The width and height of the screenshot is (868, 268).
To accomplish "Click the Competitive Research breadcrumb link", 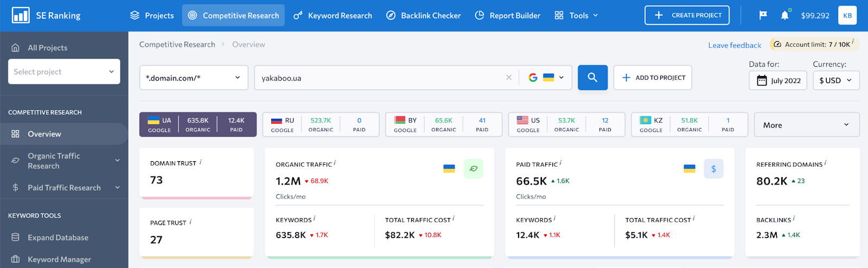I will (177, 44).
